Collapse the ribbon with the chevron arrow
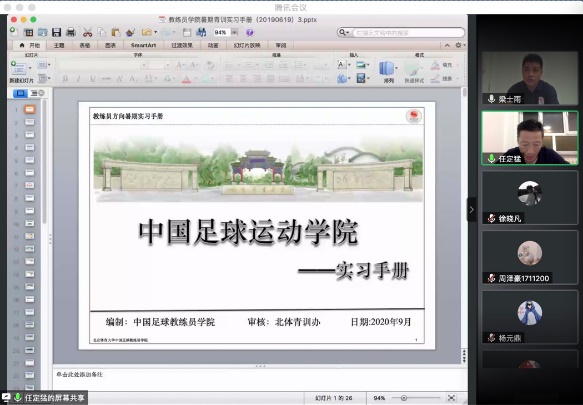Viewport: 583px width, 405px height. pos(447,45)
